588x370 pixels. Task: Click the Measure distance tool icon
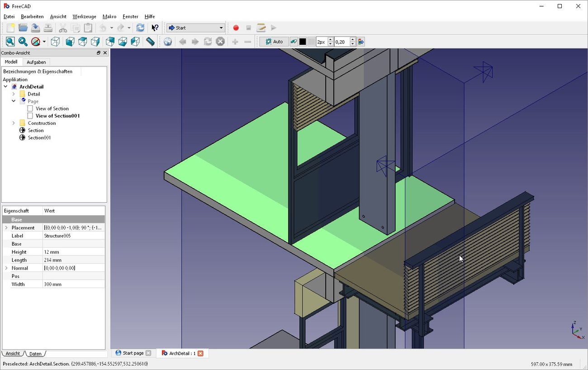coord(150,41)
